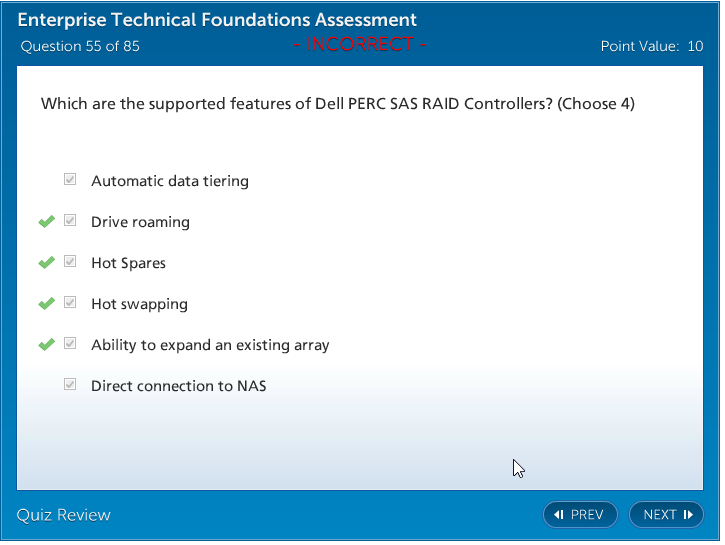Click the Drive roaming answer text
The height and width of the screenshot is (545, 725).
point(140,222)
